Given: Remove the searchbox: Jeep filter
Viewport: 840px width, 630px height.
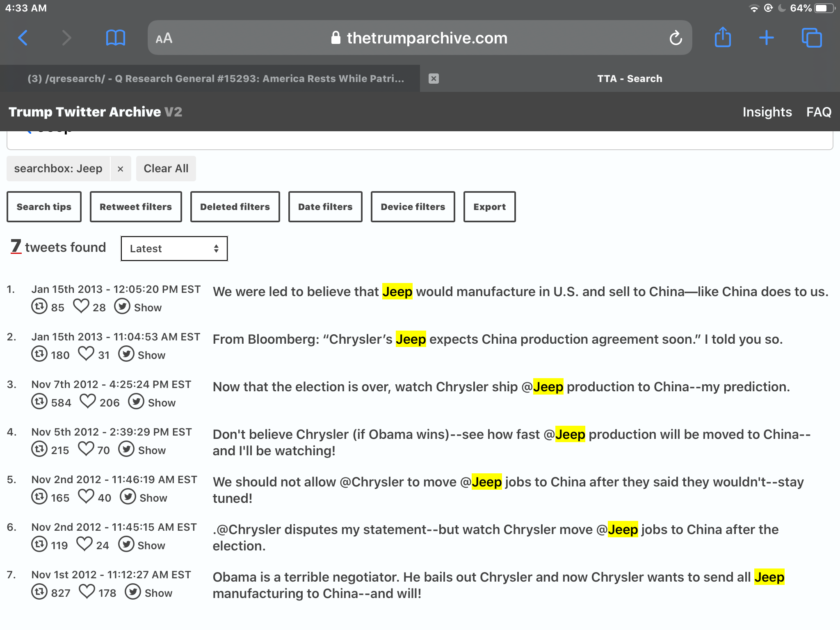Looking at the screenshot, I should (120, 169).
